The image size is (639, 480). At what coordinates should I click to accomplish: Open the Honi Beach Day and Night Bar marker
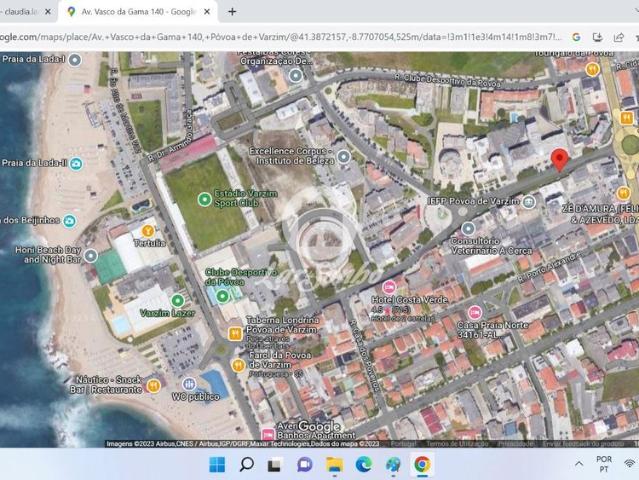click(x=90, y=256)
